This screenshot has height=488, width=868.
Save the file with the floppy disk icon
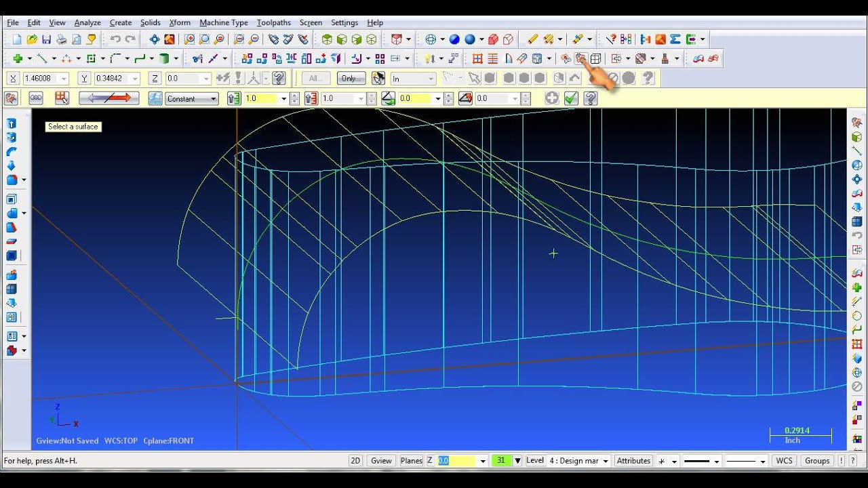click(x=47, y=39)
